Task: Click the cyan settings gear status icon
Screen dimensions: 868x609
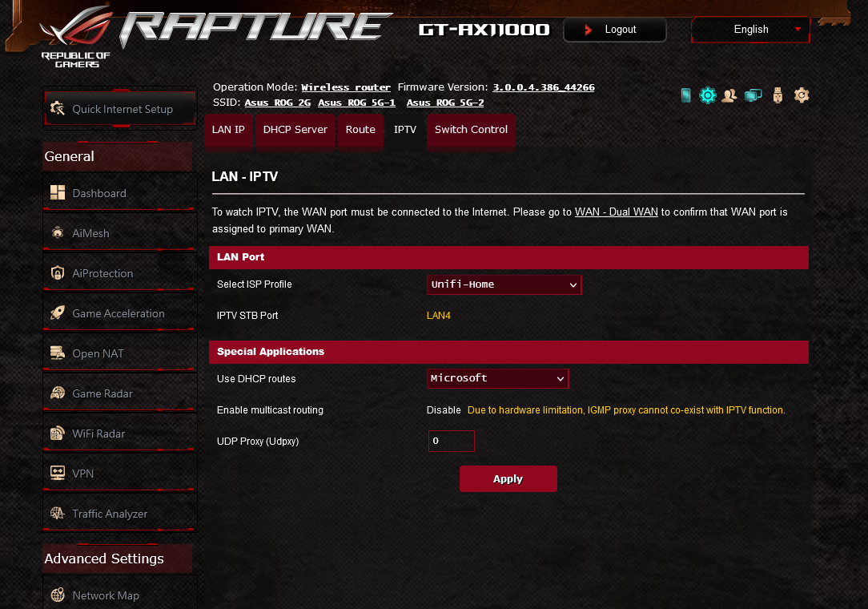Action: [708, 95]
